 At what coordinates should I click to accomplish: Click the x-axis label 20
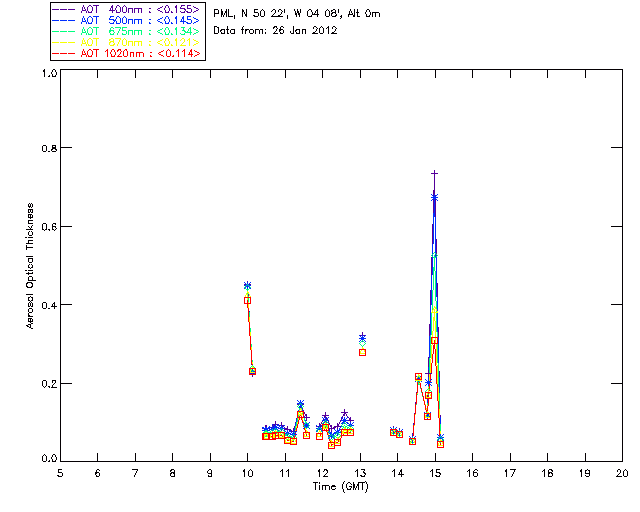click(622, 474)
